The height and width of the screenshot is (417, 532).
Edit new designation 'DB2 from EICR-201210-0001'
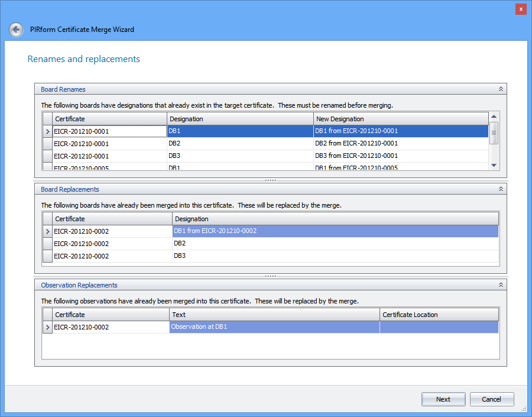(401, 144)
